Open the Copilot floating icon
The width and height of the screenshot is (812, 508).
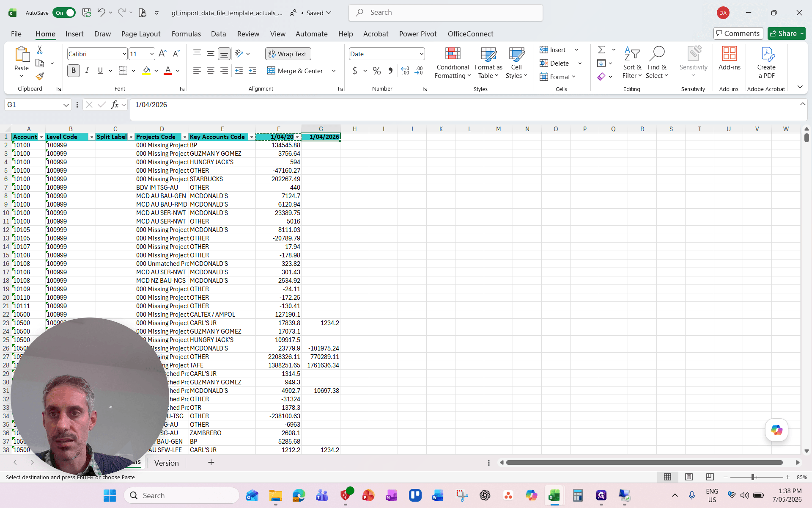point(776,430)
